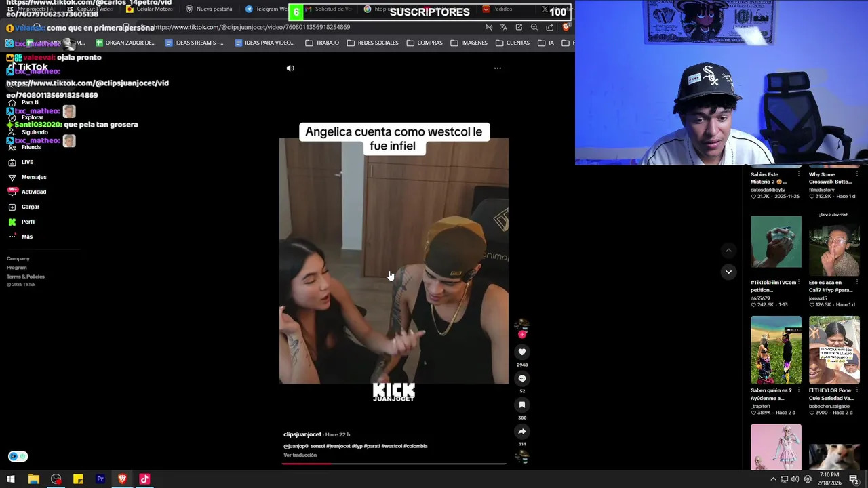868x488 pixels.
Task: Open Para ti in TikTok sidebar
Action: click(x=24, y=102)
